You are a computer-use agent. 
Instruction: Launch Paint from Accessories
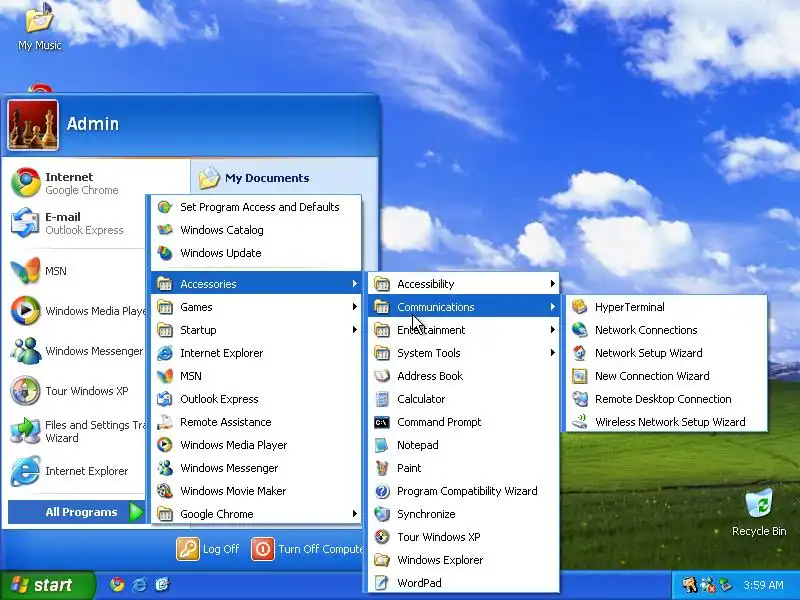pyautogui.click(x=463, y=467)
